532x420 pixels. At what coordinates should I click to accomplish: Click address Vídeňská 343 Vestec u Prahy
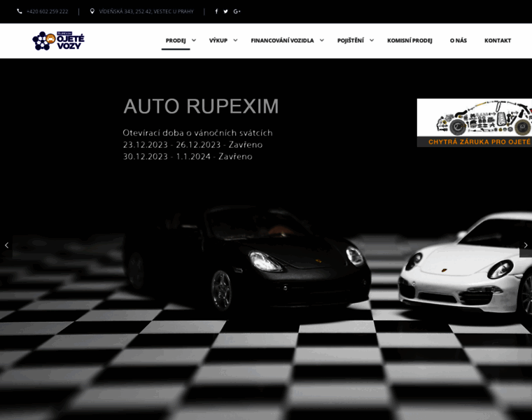pos(146,11)
